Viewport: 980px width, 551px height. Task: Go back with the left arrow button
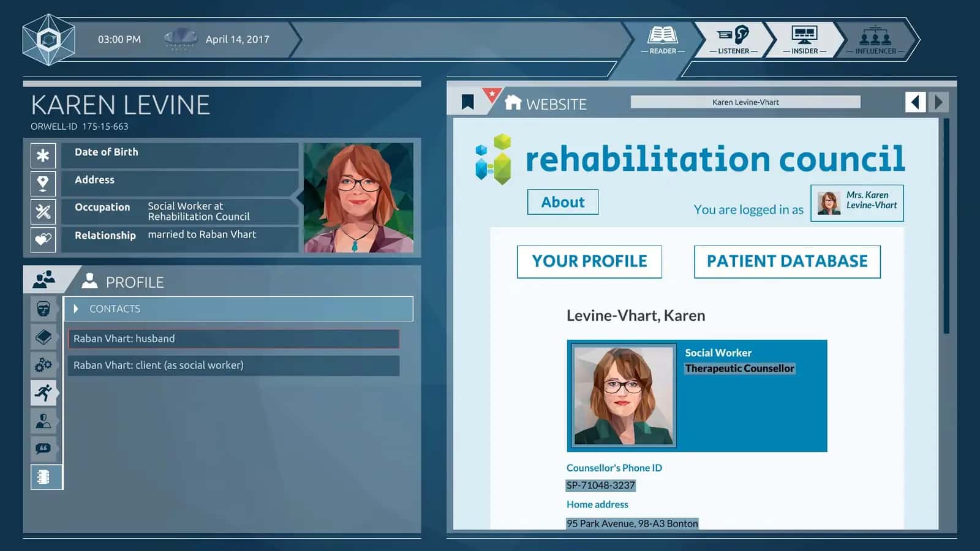pos(915,102)
